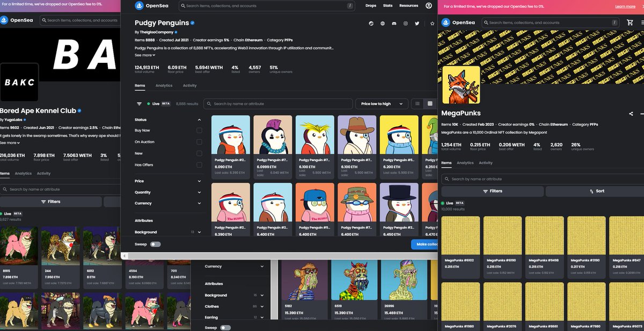The height and width of the screenshot is (331, 644).
Task: Open Twitter icon on Pudgy Penguins page
Action: tap(417, 24)
